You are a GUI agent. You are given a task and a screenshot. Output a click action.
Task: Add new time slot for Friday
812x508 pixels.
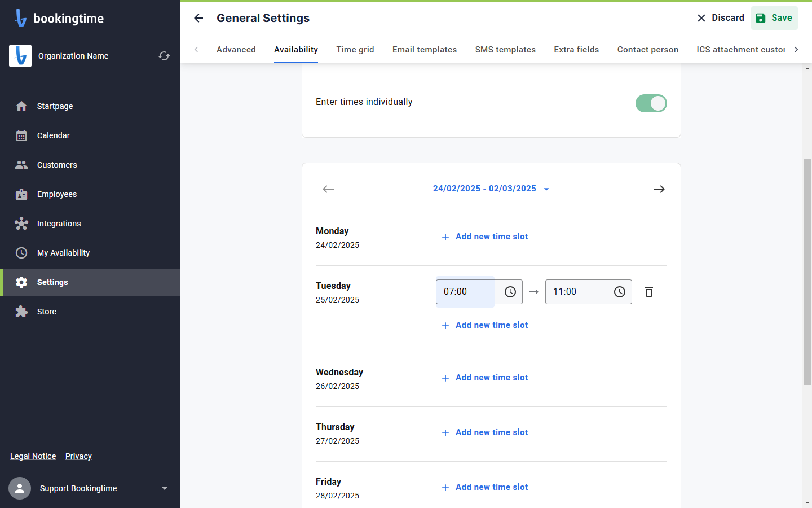click(485, 487)
